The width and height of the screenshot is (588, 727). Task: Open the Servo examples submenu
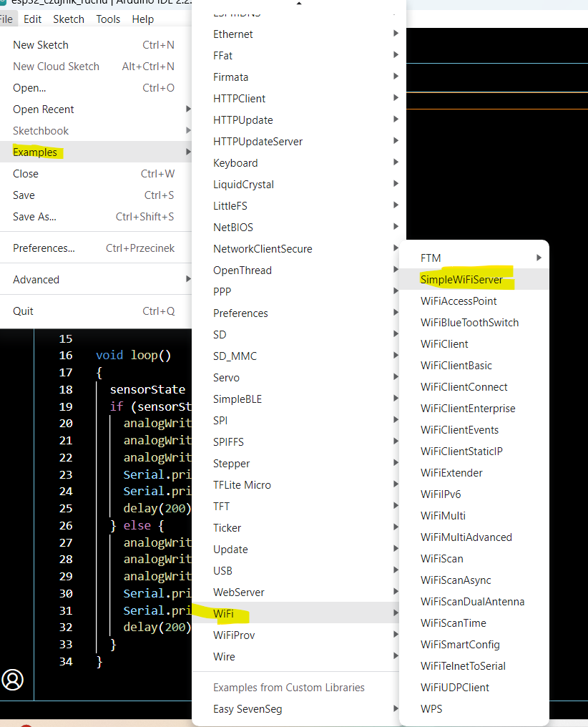tap(297, 377)
